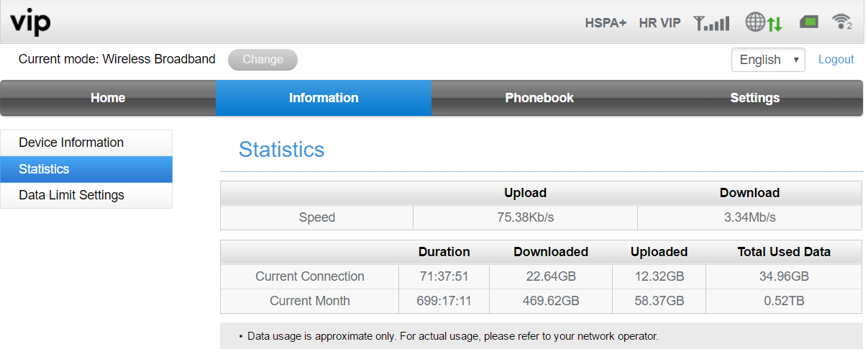Click the HSPA+ network type indicator
Image resolution: width=868 pixels, height=352 pixels.
606,23
